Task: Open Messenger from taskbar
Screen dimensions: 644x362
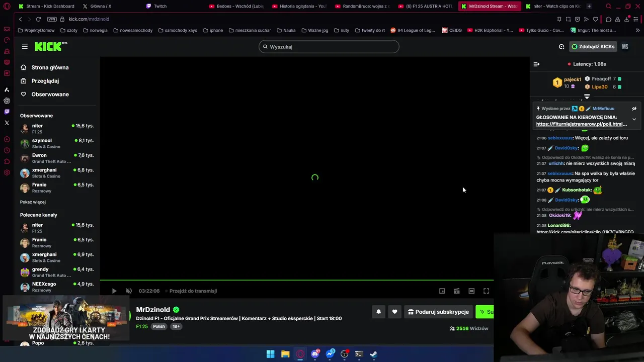Action: point(330,354)
